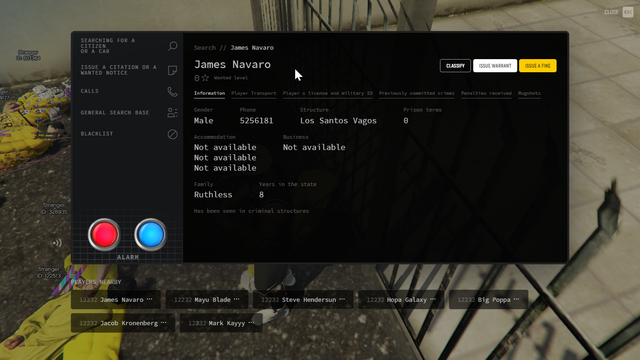Open options dots for James Navaro
640x360 pixels.
[x=149, y=300]
